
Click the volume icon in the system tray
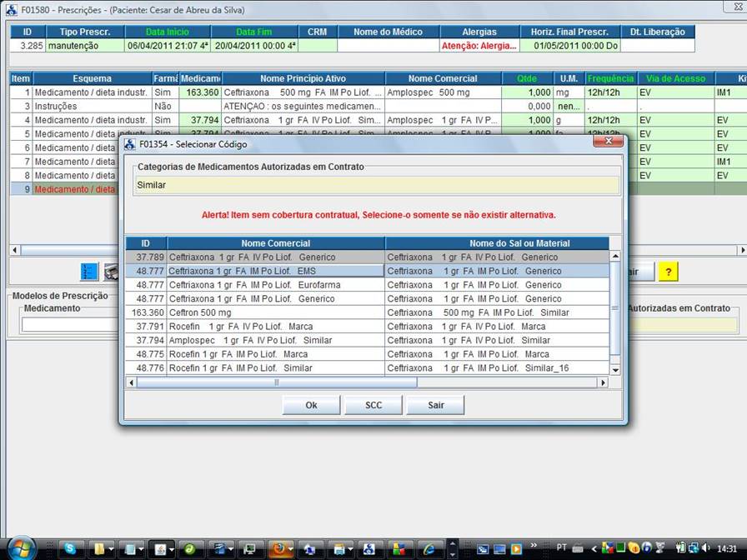click(x=704, y=551)
